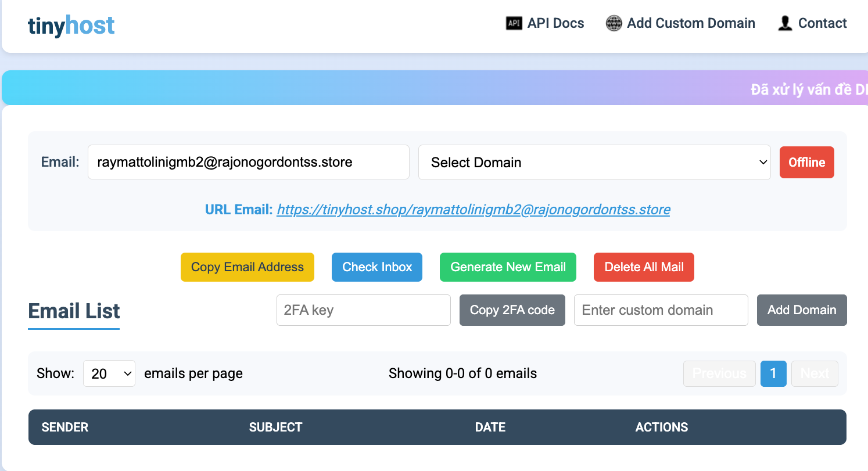The image size is (868, 471).
Task: Select page 1 in pagination
Action: [773, 373]
